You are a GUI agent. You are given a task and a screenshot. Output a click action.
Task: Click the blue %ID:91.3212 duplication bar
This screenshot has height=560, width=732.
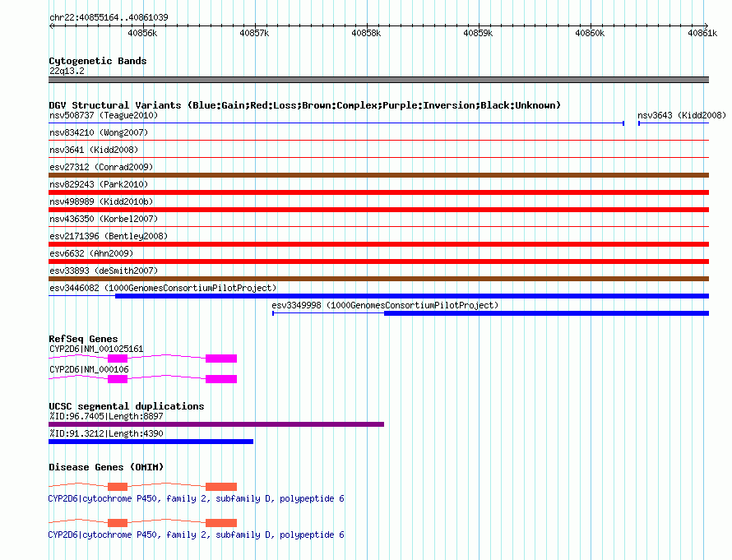pos(151,442)
